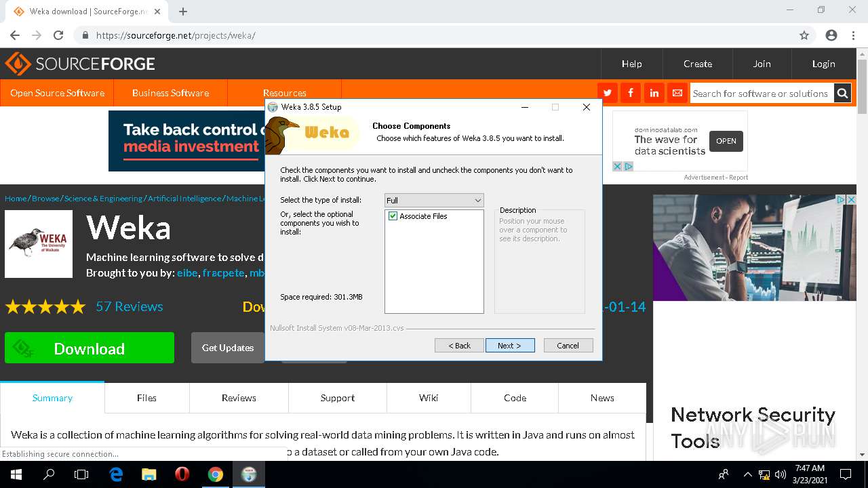Click the taskbar clock showing 7:47 AM
This screenshot has width=868, height=488.
pyautogui.click(x=810, y=474)
